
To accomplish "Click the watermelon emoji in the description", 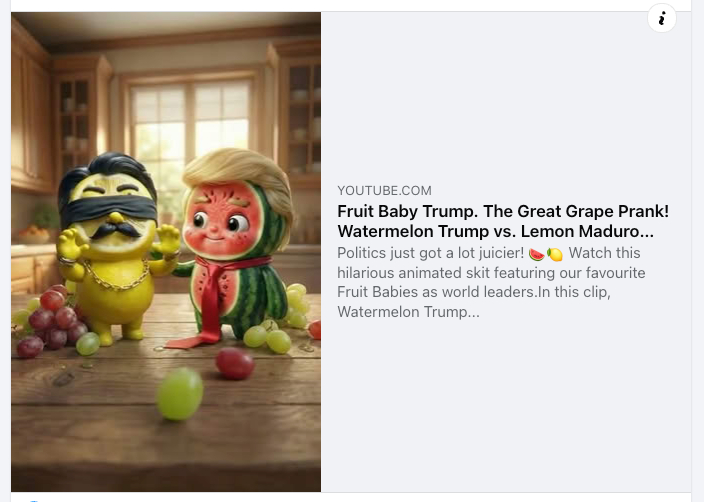I will tap(537, 254).
